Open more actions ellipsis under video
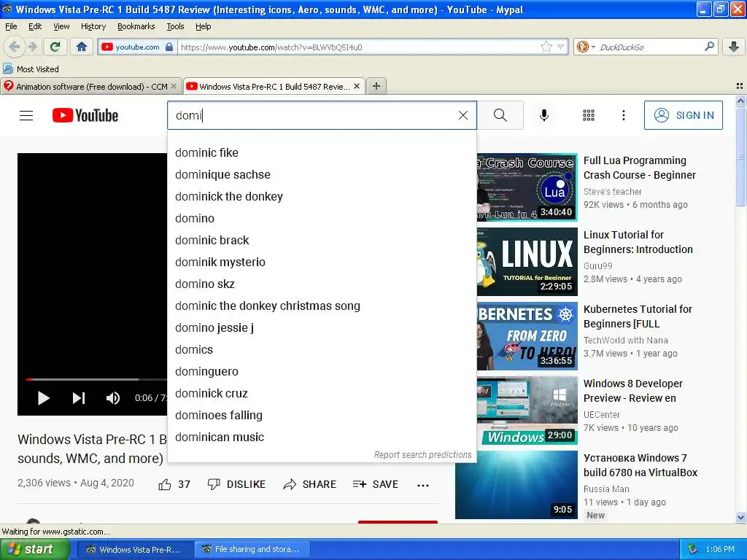This screenshot has height=560, width=747. click(423, 485)
